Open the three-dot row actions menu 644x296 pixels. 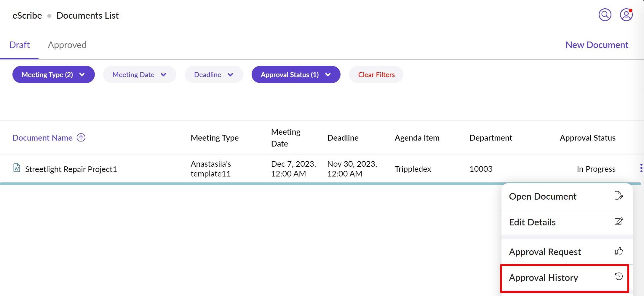641,168
